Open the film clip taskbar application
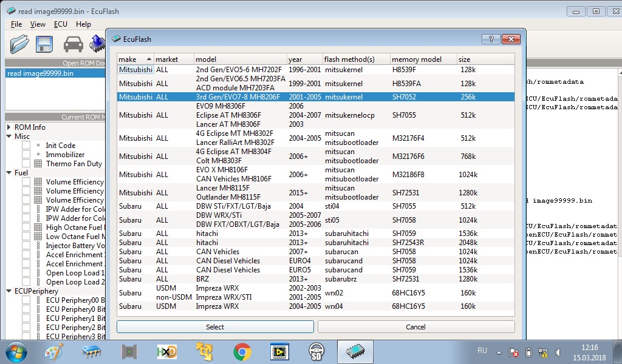This screenshot has height=364, width=622. pyautogui.click(x=279, y=352)
